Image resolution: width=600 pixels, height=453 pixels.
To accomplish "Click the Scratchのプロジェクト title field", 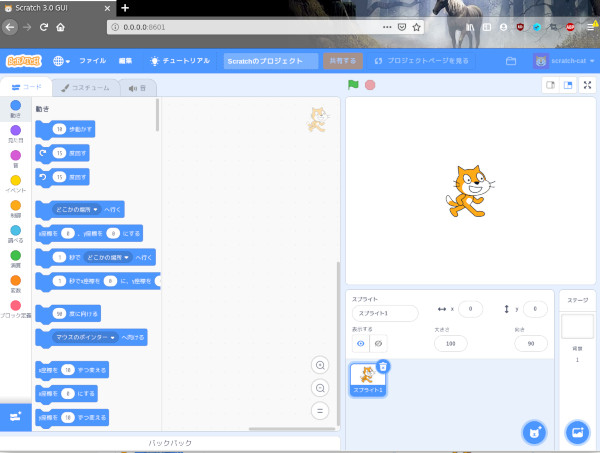I will coord(271,61).
